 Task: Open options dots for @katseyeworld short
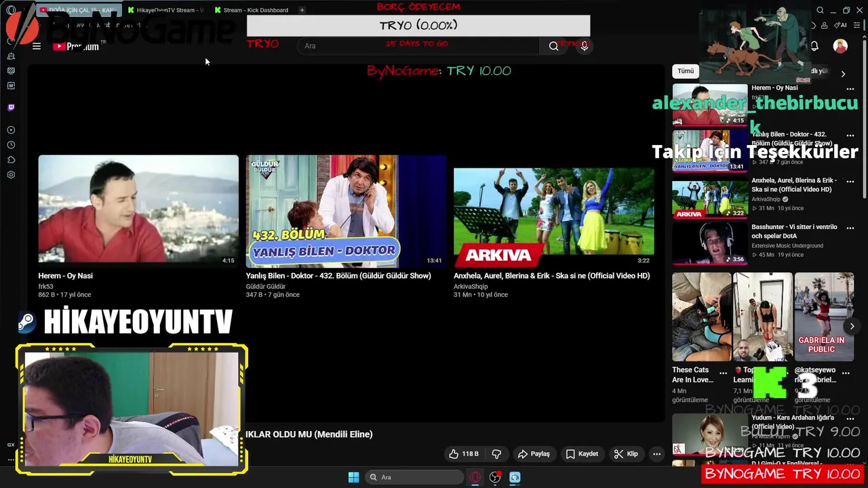click(846, 372)
